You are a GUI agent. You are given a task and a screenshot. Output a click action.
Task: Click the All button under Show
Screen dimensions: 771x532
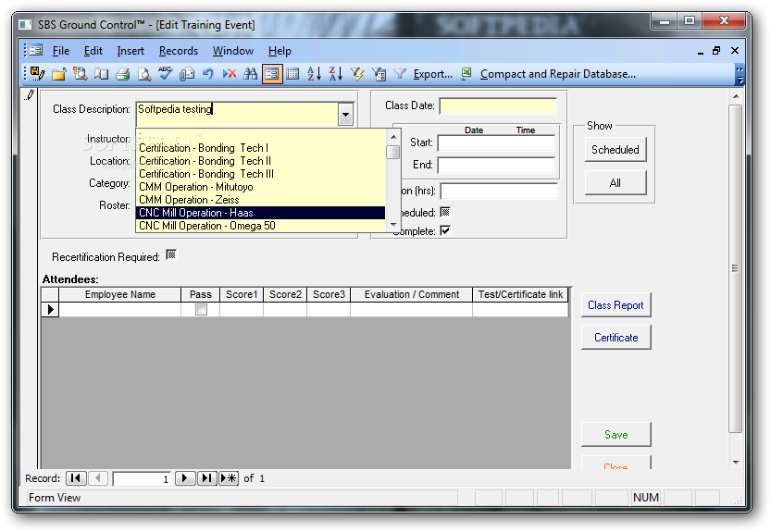point(616,183)
